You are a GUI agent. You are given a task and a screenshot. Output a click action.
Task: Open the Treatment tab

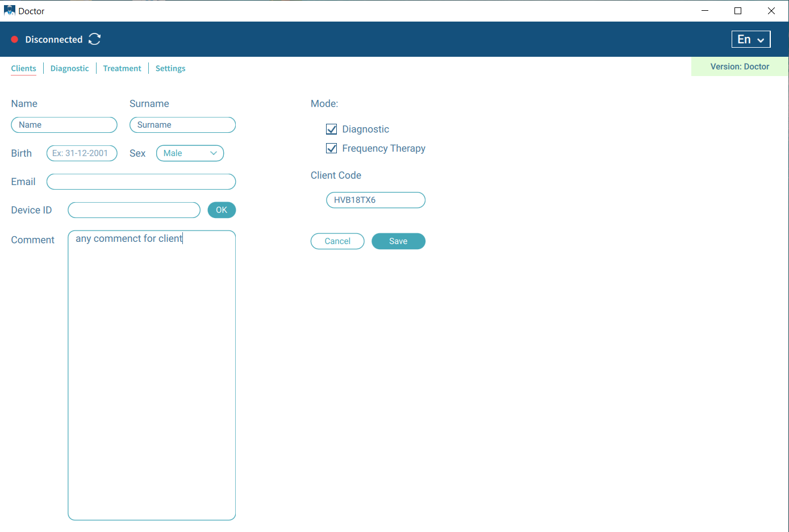(x=122, y=69)
